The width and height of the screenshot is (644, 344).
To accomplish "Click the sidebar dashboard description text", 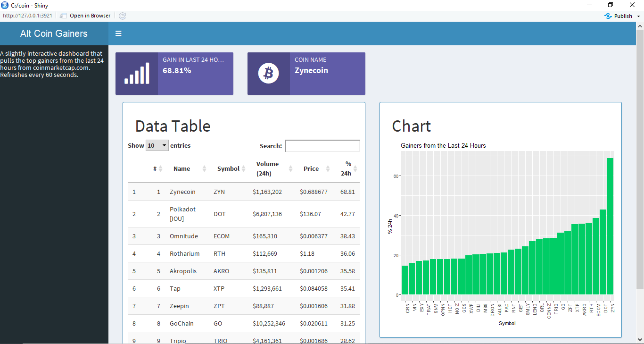I will pos(52,64).
